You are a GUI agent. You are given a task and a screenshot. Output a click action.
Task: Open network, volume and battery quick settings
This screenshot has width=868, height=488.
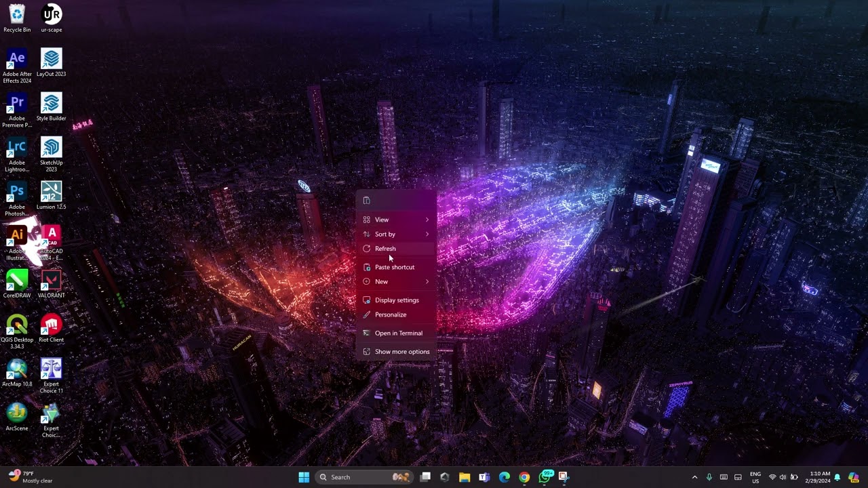(783, 477)
